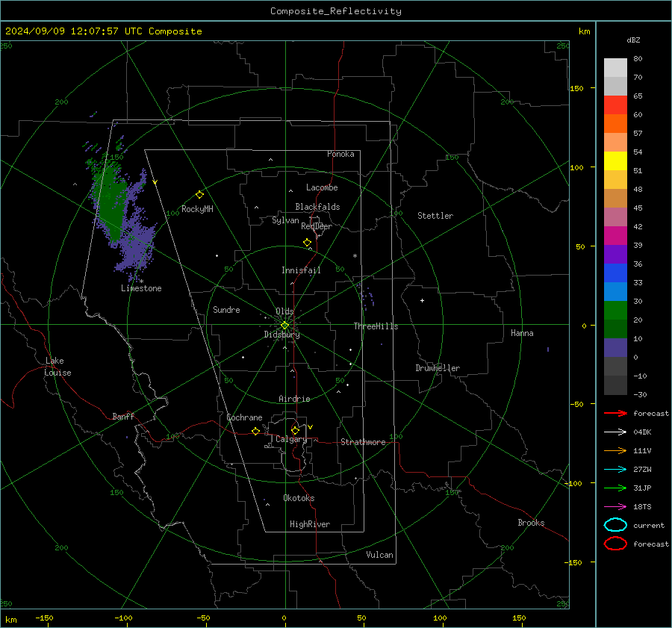The height and width of the screenshot is (628, 672).
Task: Select the HighRiver label
Action: click(x=310, y=524)
